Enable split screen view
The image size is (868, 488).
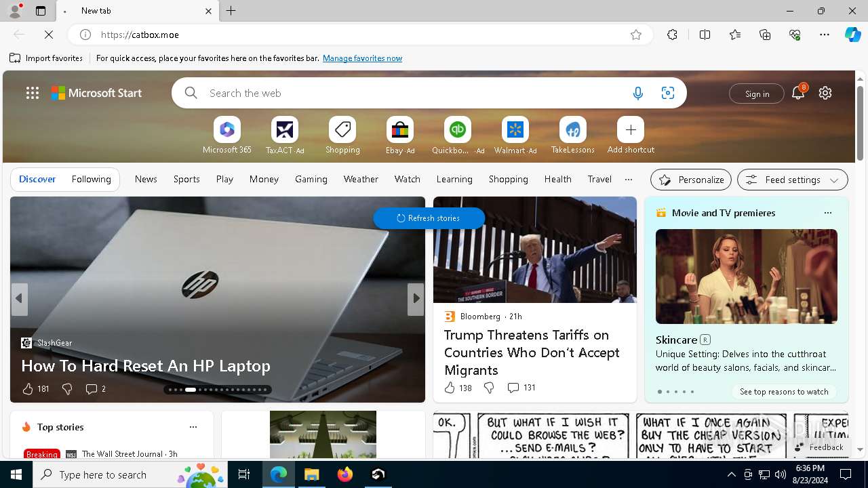705,35
